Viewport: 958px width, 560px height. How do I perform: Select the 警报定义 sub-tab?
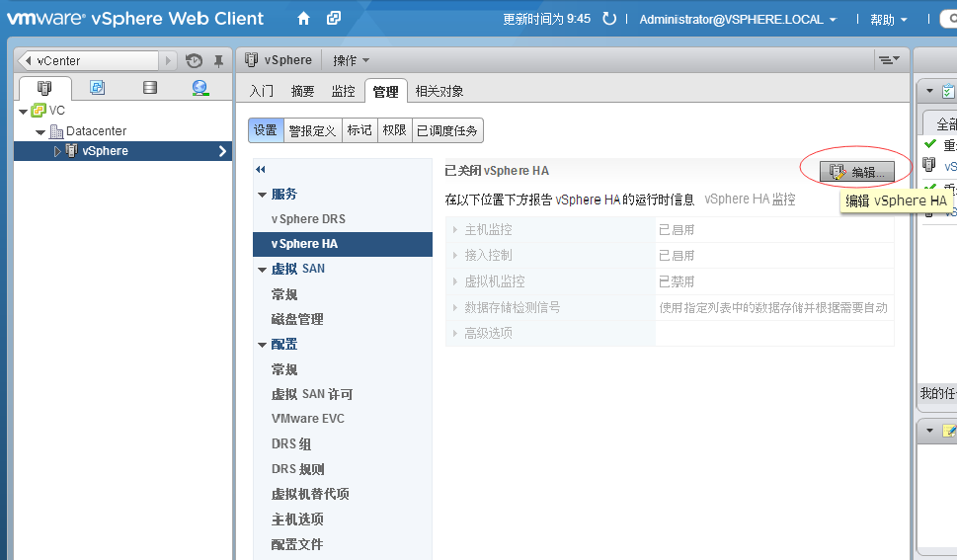point(312,130)
